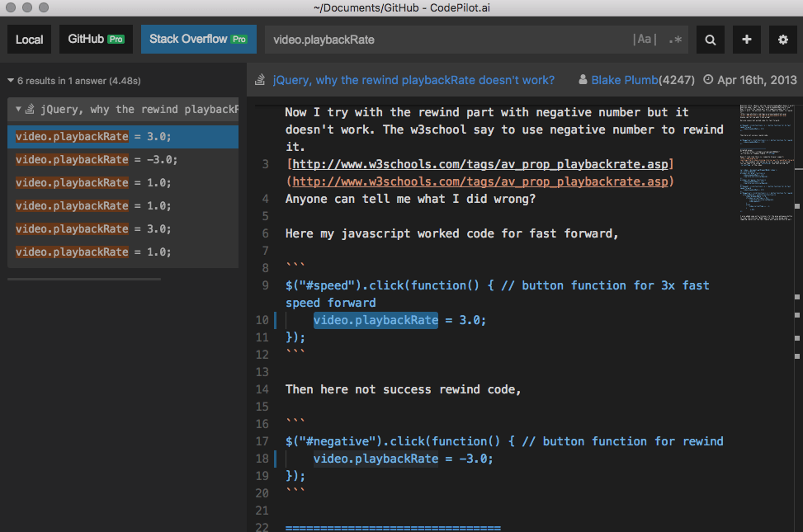The width and height of the screenshot is (803, 532).
Task: Click left panel horizontal scrollbar
Action: tap(84, 279)
